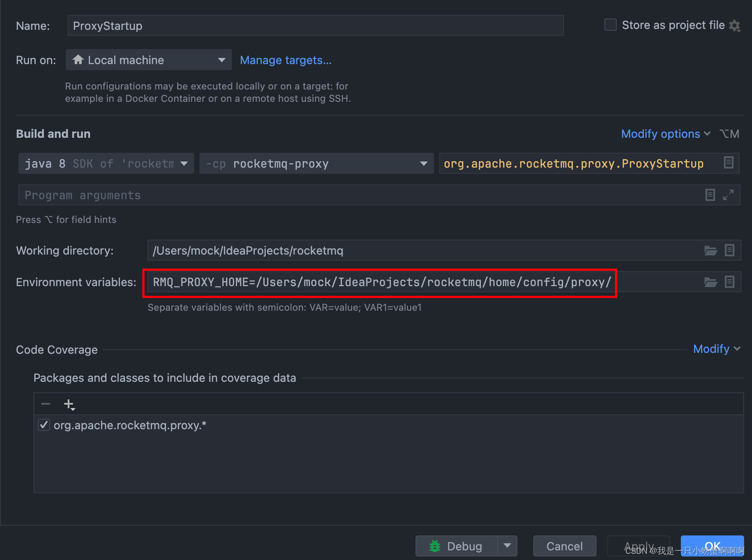
Task: Click browse icon next to ProxyStartup main class
Action: coord(729,163)
